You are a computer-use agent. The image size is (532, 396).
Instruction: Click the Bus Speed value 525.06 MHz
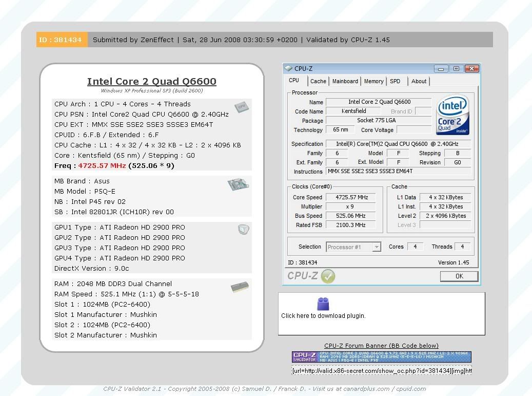pyautogui.click(x=350, y=216)
